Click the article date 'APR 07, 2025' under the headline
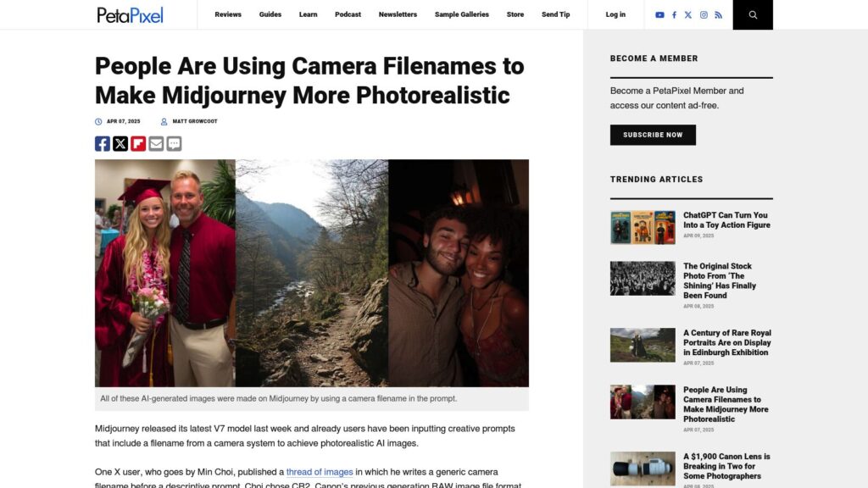 (124, 121)
